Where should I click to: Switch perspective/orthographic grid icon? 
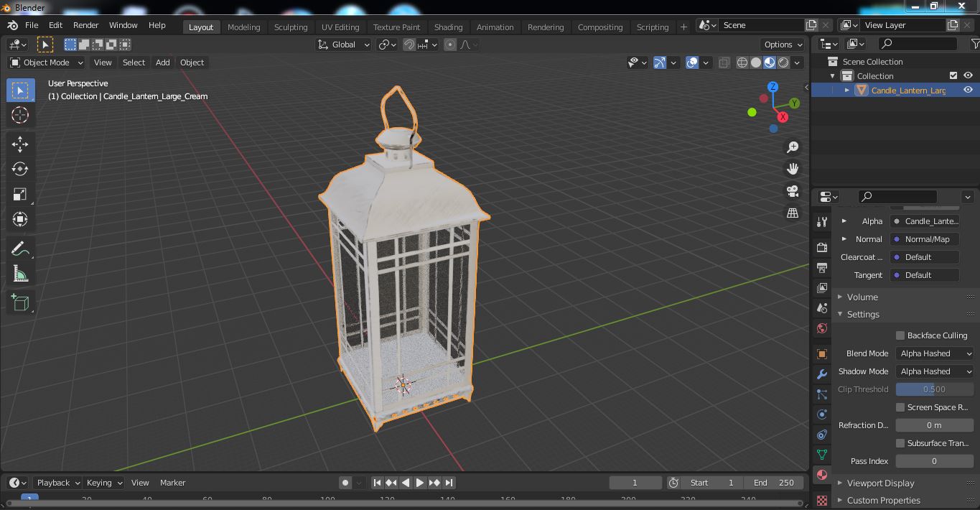(793, 213)
